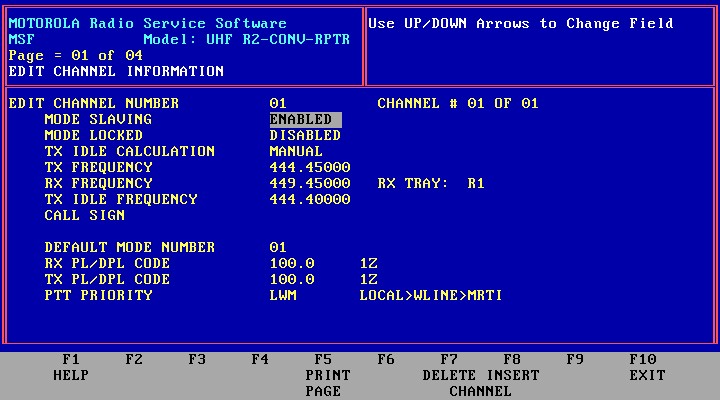Click the F4 function key label

259,359
